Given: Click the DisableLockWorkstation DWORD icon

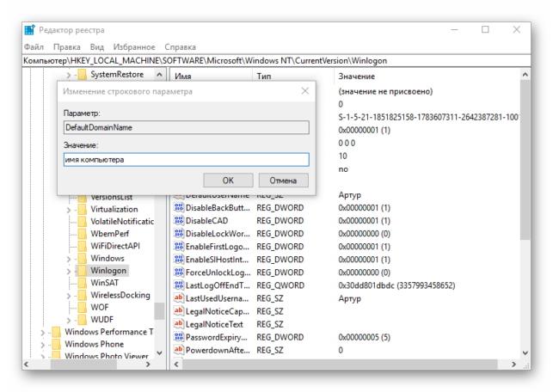Looking at the screenshot, I should (178, 233).
